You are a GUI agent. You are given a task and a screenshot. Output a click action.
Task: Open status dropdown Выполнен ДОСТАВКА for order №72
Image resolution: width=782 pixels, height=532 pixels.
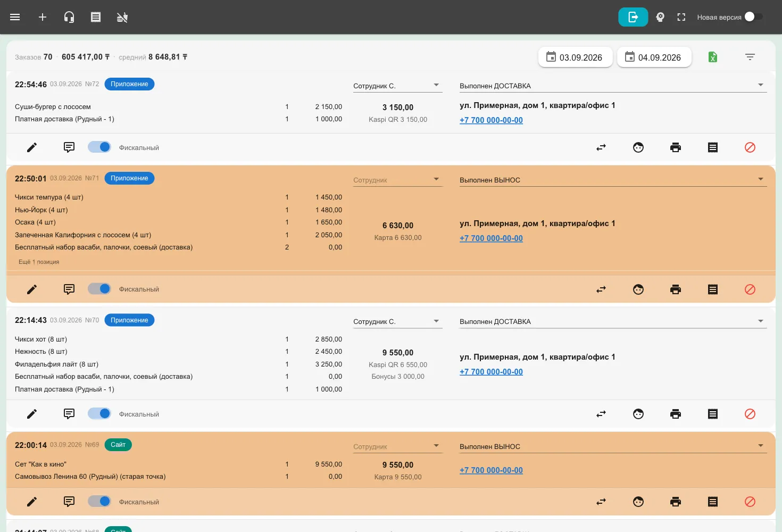pos(613,86)
